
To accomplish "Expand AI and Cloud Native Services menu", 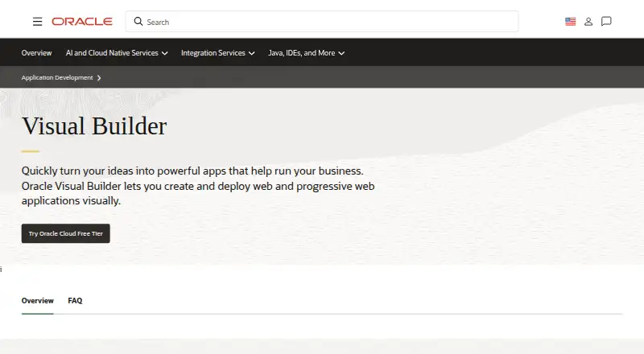I will 117,53.
